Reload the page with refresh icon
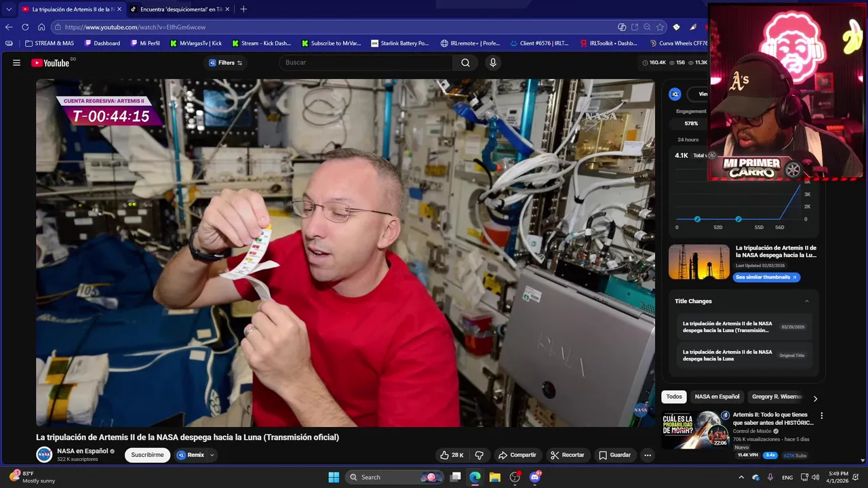 25,27
